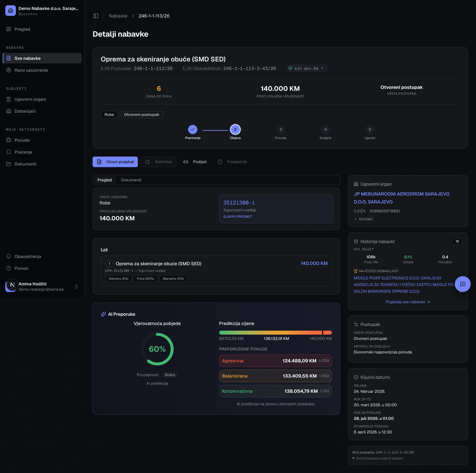Viewport: 476px width, 473px height.
Task: Click the Ponude briefcase icon
Action: click(9, 140)
